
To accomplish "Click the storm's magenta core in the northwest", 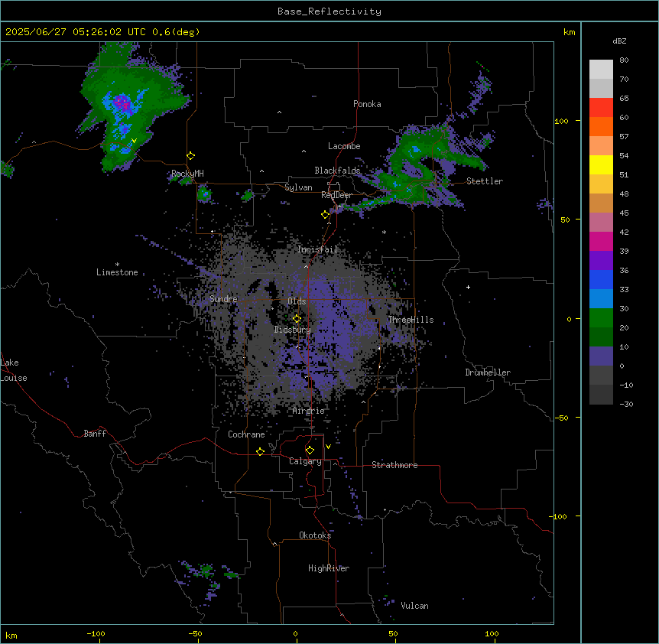I will click(x=123, y=104).
